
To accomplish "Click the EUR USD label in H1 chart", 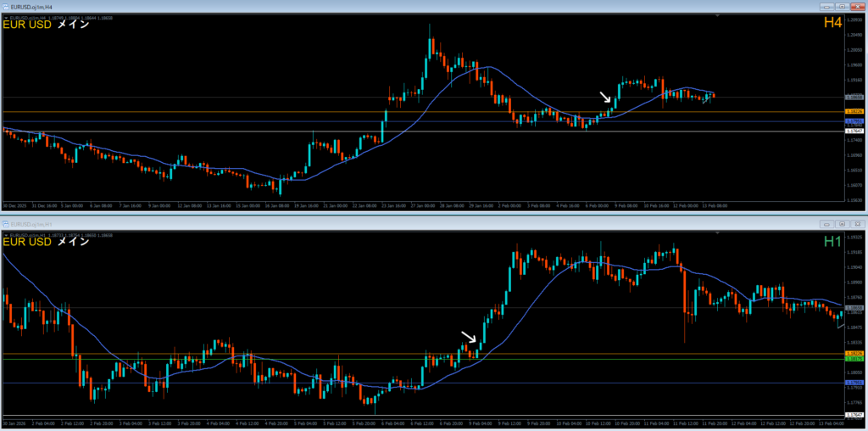I will [28, 242].
